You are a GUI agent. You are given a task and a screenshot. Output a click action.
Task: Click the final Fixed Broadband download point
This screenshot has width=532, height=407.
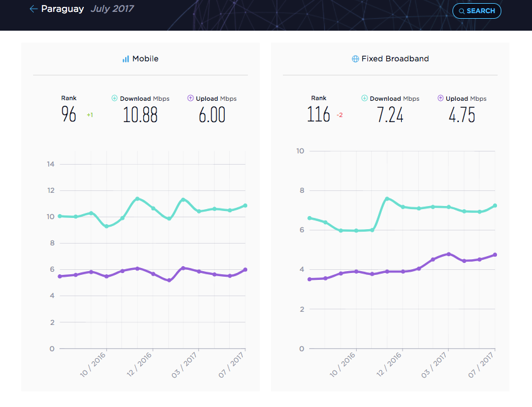495,205
